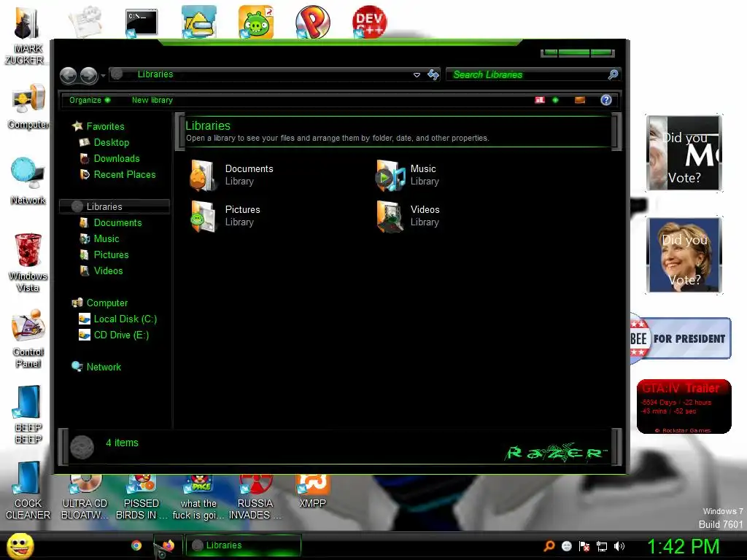Viewport: 747px width, 560px height.
Task: Select Network in the navigation pane
Action: click(96, 367)
